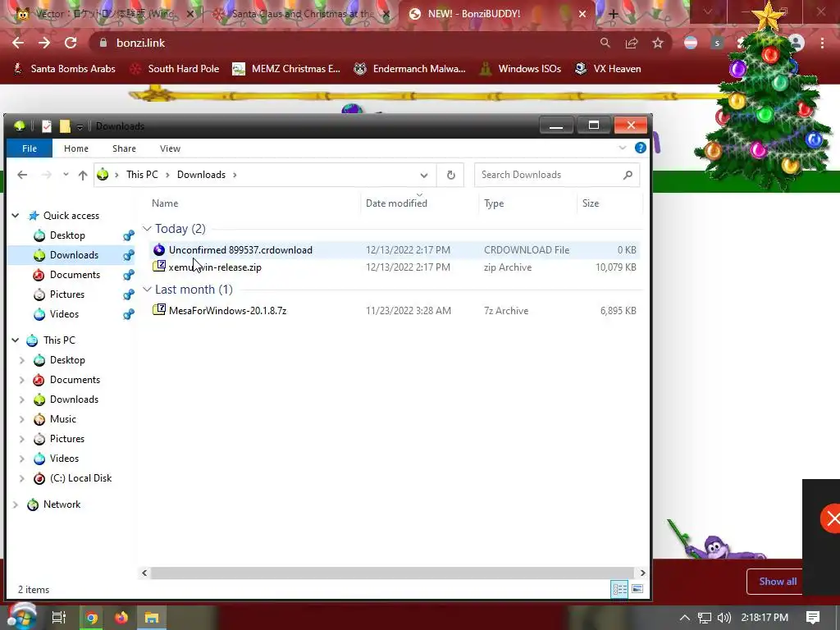Open the Windows ISOs bookmark
The image size is (840, 630).
[x=521, y=69]
